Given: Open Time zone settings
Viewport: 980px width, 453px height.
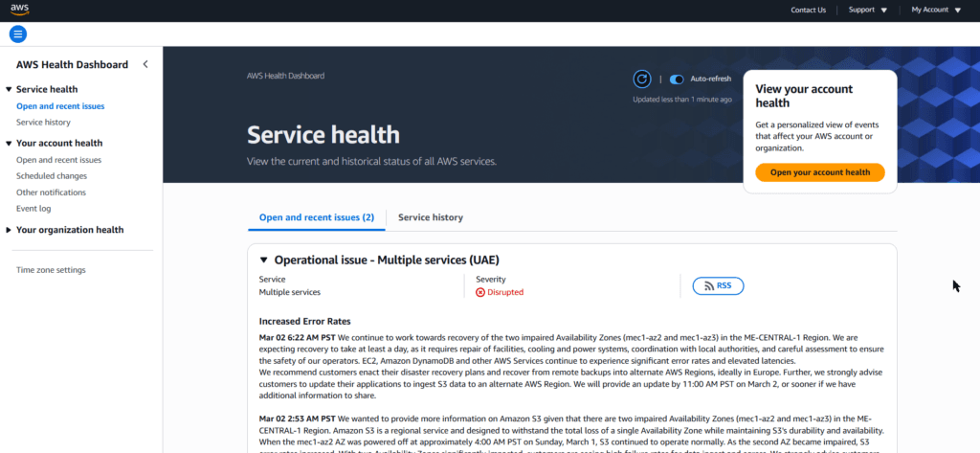Looking at the screenshot, I should click(x=51, y=270).
